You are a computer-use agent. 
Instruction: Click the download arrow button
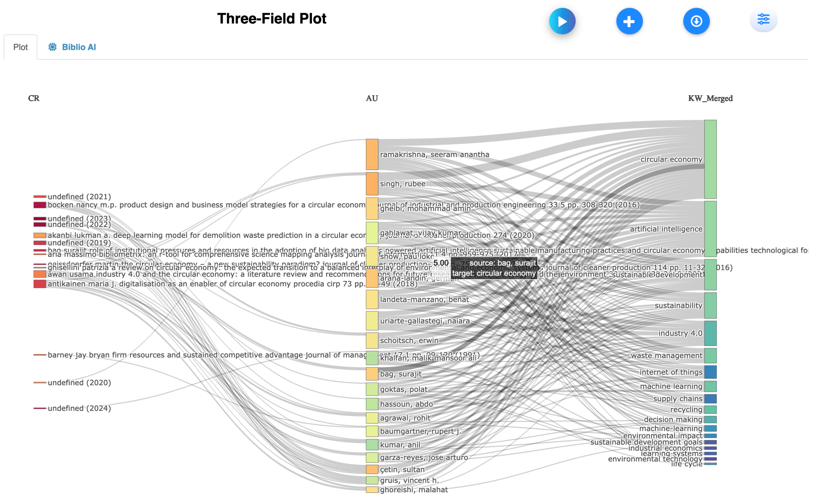696,21
